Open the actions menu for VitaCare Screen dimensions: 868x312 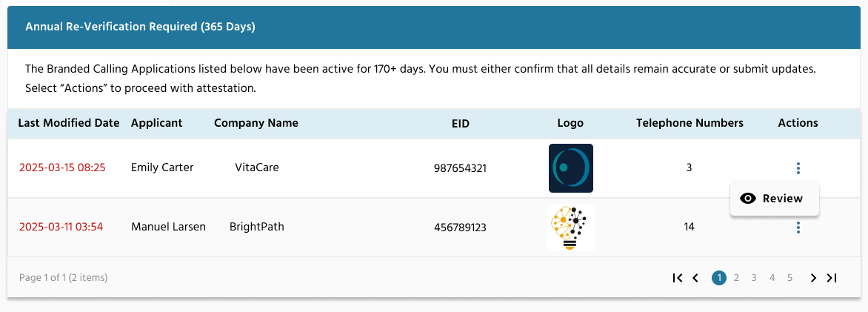(798, 168)
